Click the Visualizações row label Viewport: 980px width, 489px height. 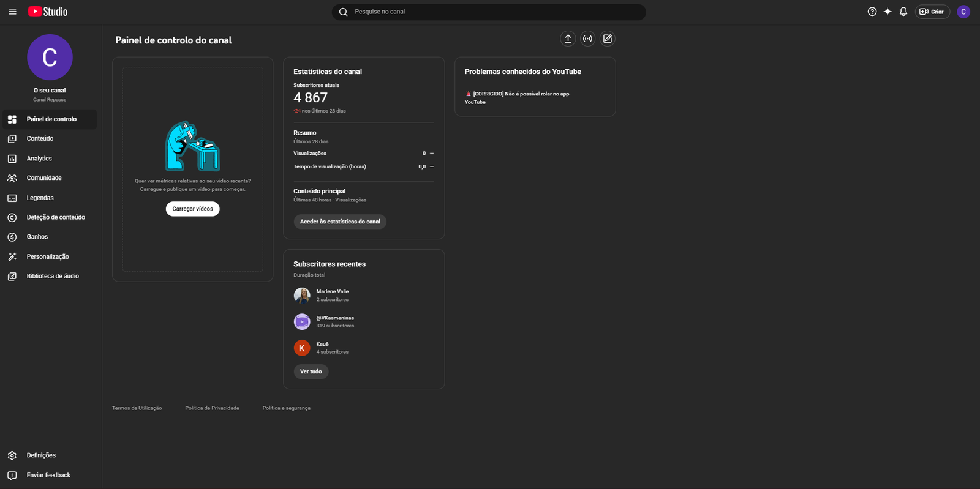(x=310, y=153)
